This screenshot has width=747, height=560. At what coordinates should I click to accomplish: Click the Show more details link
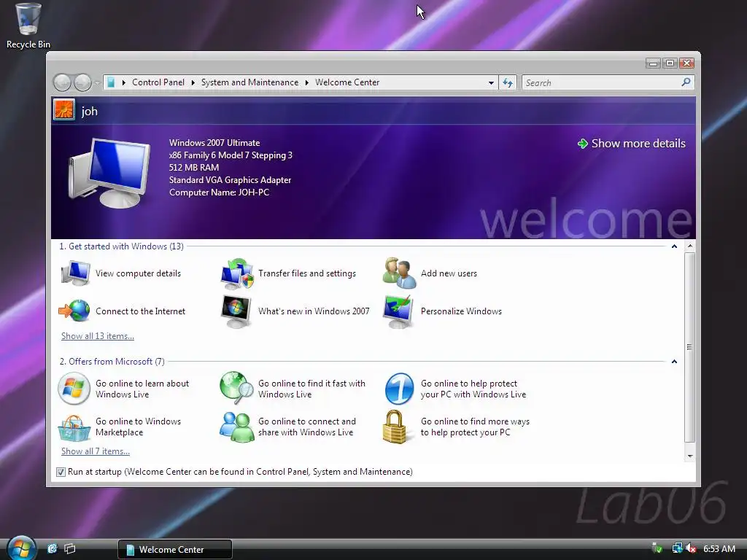(x=638, y=144)
